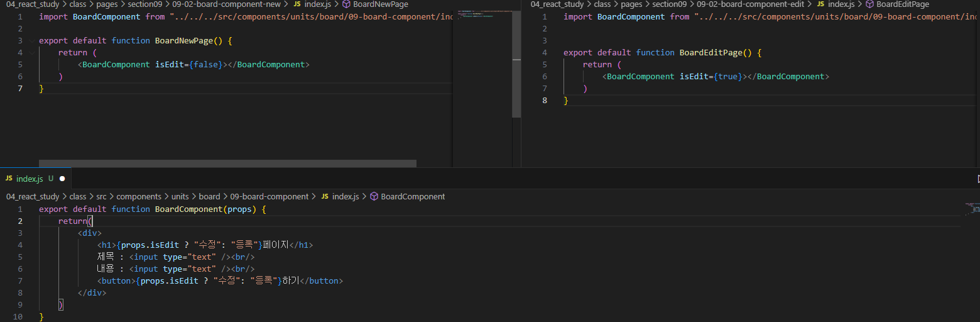Click the horizontal scrollbar of the BoardNewPage editor

[x=227, y=164]
